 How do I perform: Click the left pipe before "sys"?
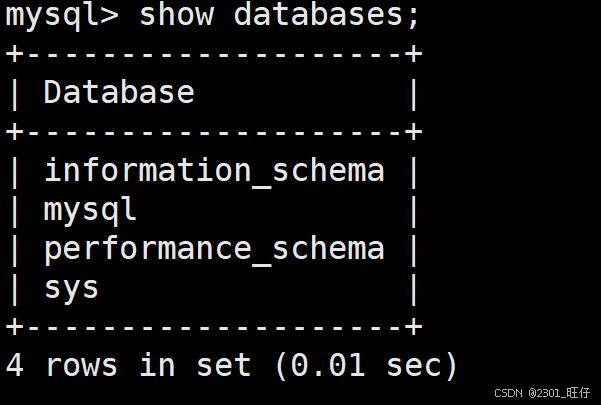pyautogui.click(x=14, y=288)
